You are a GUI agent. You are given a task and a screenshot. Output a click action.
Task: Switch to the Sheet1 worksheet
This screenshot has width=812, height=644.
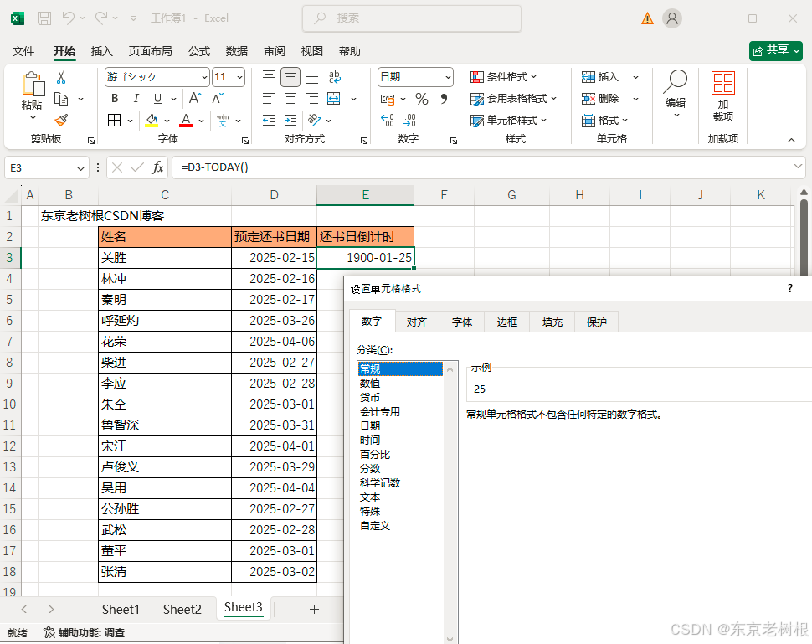121,609
